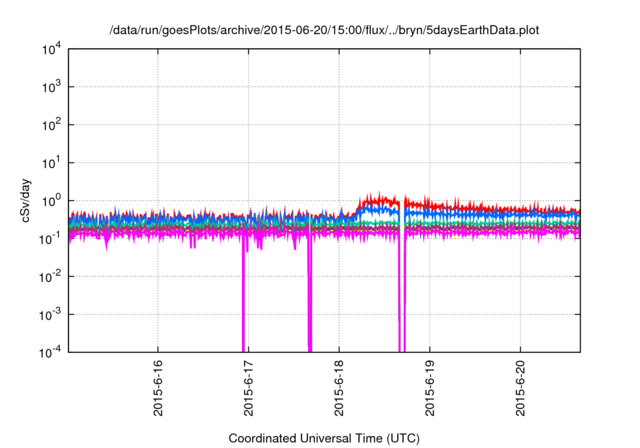Click the 2015-6-19 date tick label
The image size is (640, 448).
click(430, 388)
